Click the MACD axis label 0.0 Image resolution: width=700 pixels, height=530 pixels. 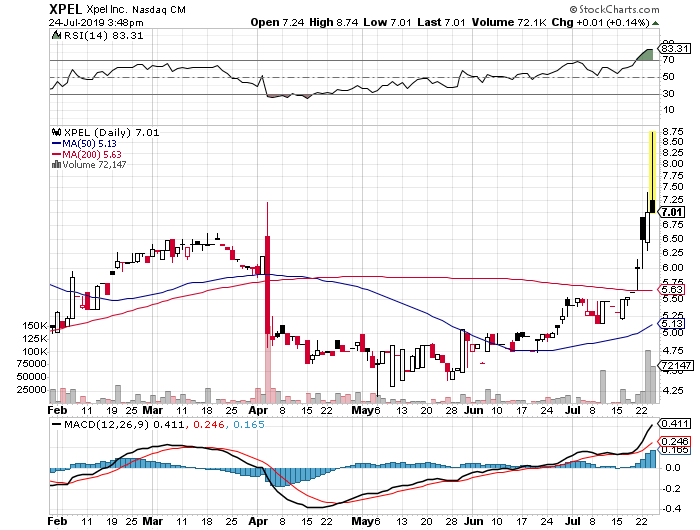tap(673, 467)
